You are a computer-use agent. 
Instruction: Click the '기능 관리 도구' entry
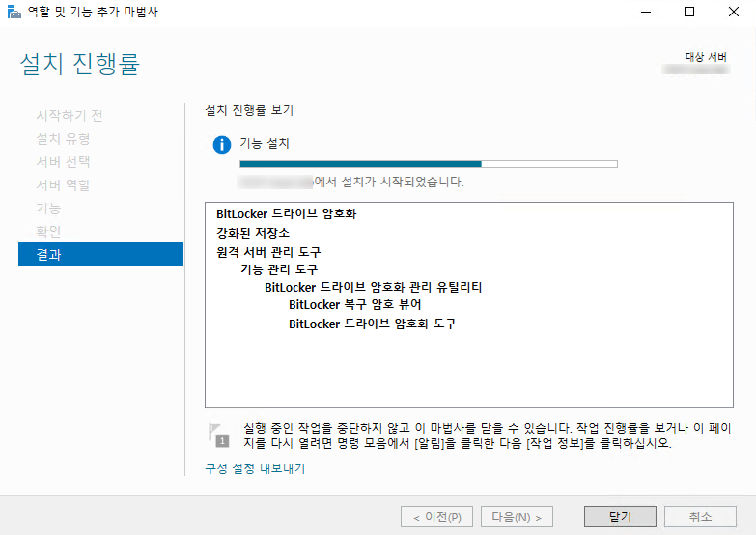click(279, 269)
